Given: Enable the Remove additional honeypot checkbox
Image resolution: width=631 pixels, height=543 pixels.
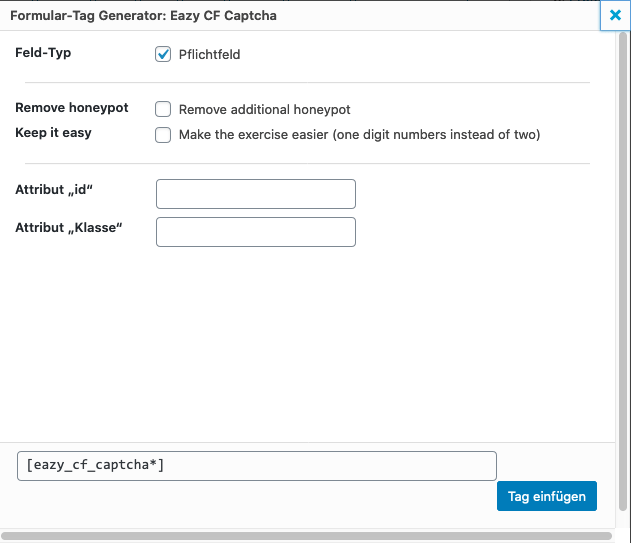Looking at the screenshot, I should click(x=164, y=109).
